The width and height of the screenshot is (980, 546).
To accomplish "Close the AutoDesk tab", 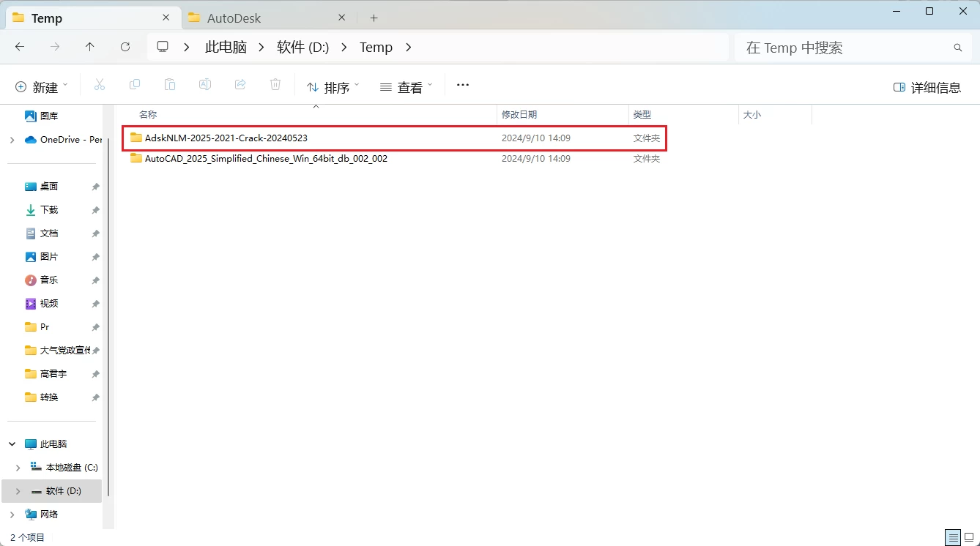I will coord(341,18).
